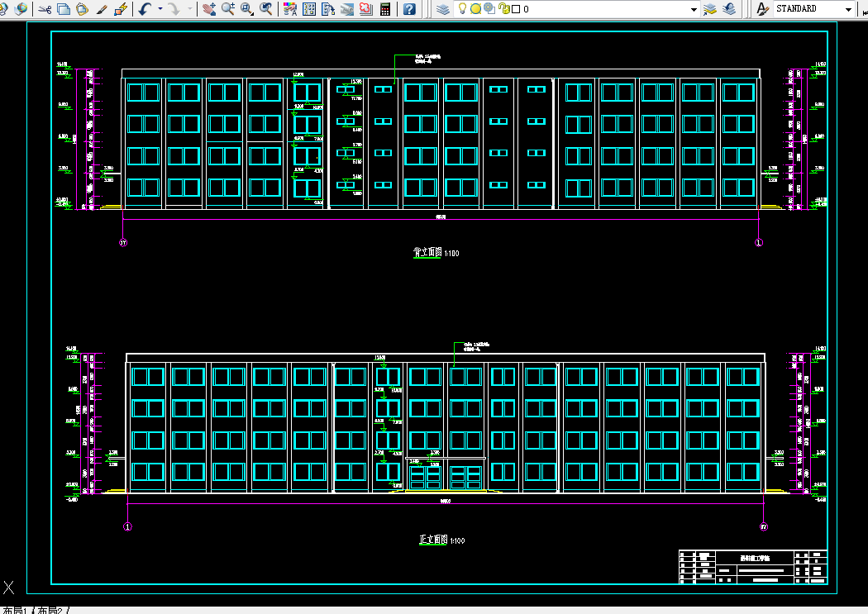Open the redo history dropdown arrow
The height and width of the screenshot is (614, 868).
[190, 9]
